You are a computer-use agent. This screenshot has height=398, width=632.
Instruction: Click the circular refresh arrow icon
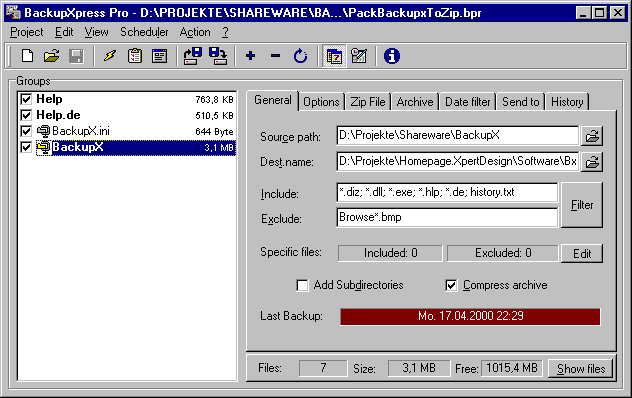300,56
